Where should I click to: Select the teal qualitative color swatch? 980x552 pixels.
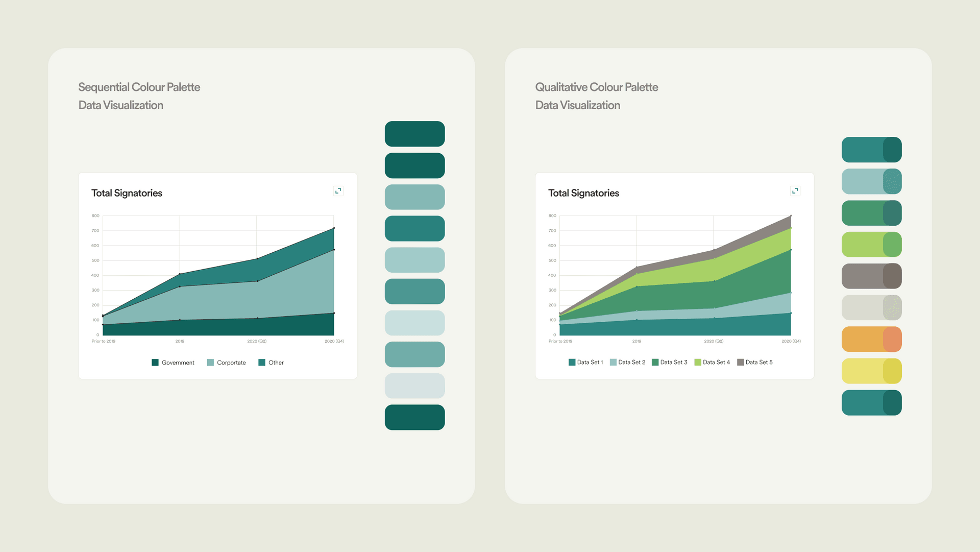[872, 149]
